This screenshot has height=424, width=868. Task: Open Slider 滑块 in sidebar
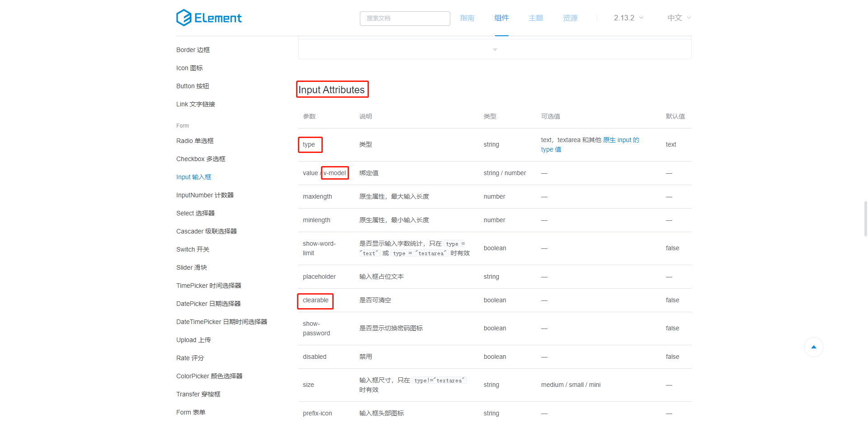pos(192,267)
